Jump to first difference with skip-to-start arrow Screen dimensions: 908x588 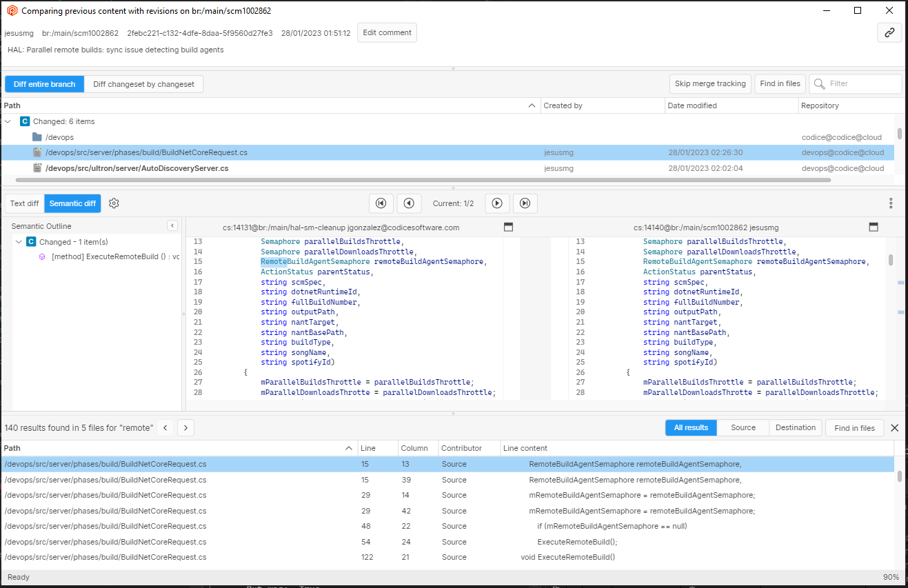click(381, 203)
